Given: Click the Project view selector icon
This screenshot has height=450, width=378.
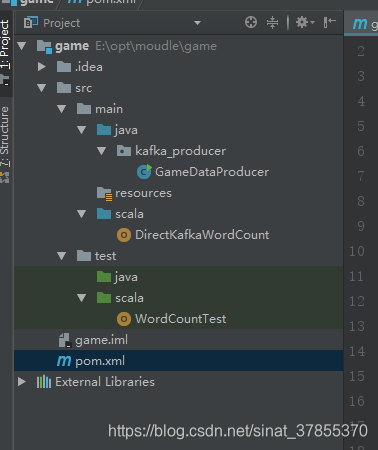Looking at the screenshot, I should click(31, 23).
